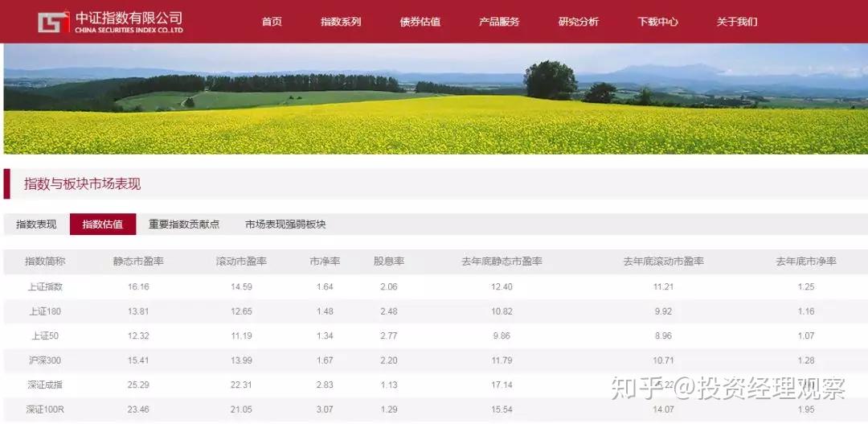Click the 去年底滚动市盈率 column header

(x=663, y=261)
